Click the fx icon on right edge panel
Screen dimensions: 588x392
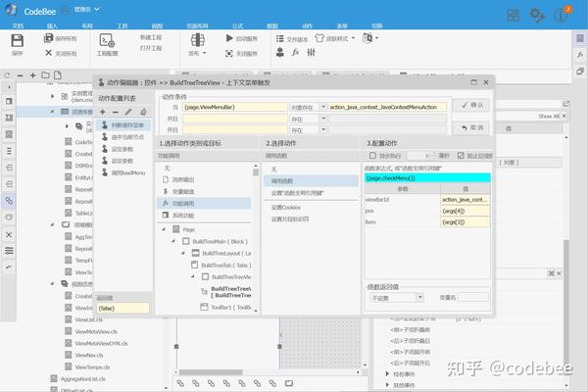pyautogui.click(x=580, y=55)
